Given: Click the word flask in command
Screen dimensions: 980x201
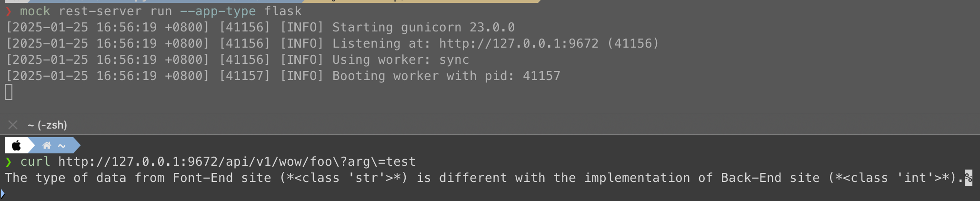Looking at the screenshot, I should 283,11.
